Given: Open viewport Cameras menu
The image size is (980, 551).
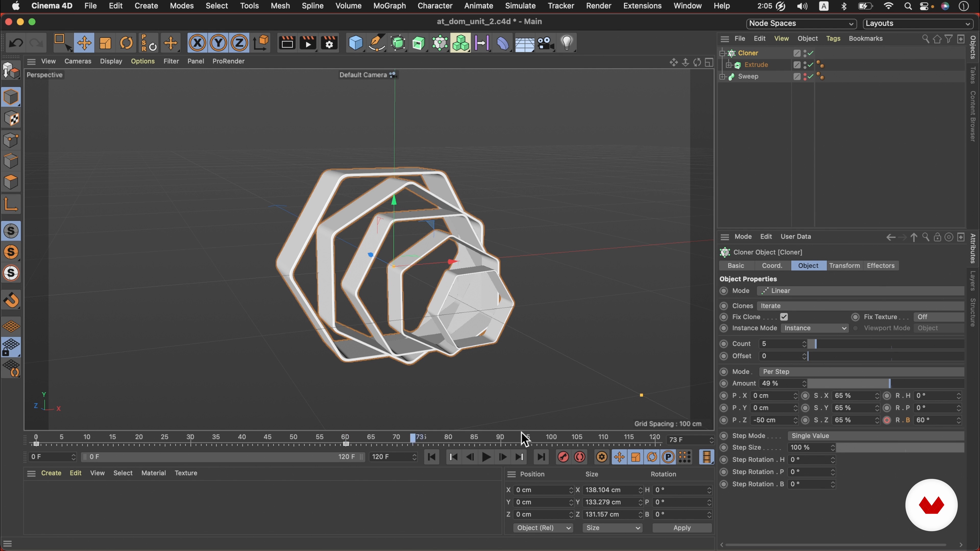Looking at the screenshot, I should (78, 61).
